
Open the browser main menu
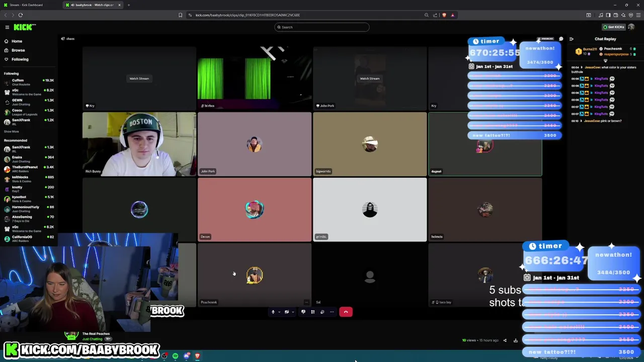tap(638, 15)
